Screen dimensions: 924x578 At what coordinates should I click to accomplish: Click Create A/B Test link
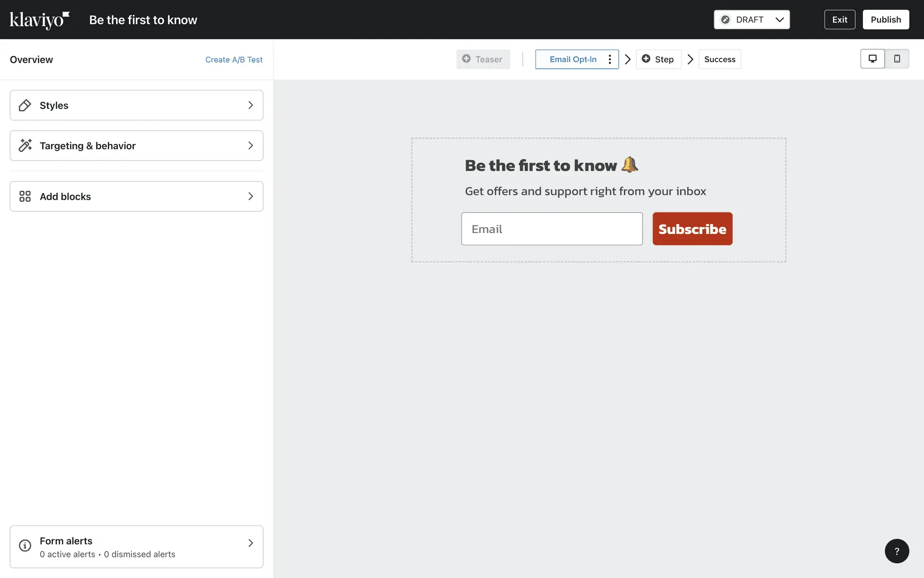click(234, 60)
